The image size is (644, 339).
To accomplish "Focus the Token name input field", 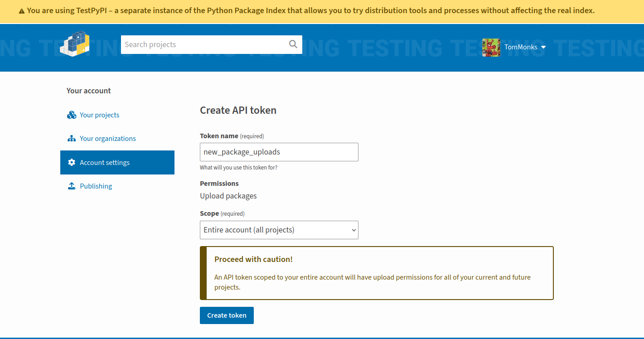I will click(x=279, y=152).
